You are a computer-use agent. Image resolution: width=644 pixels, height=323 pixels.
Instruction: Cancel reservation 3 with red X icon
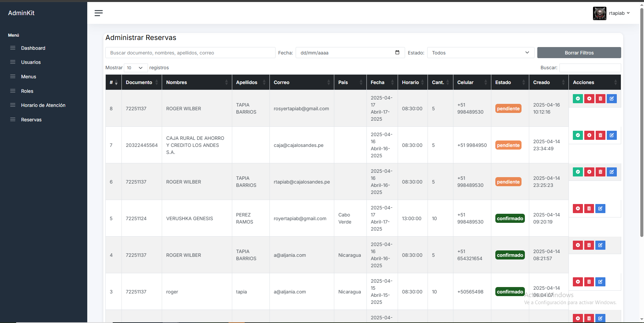tap(578, 282)
